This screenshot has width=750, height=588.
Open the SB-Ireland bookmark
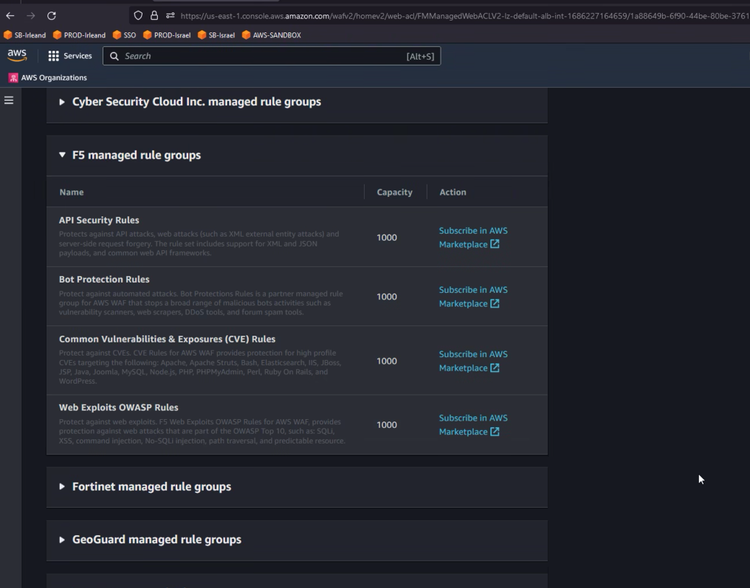26,35
